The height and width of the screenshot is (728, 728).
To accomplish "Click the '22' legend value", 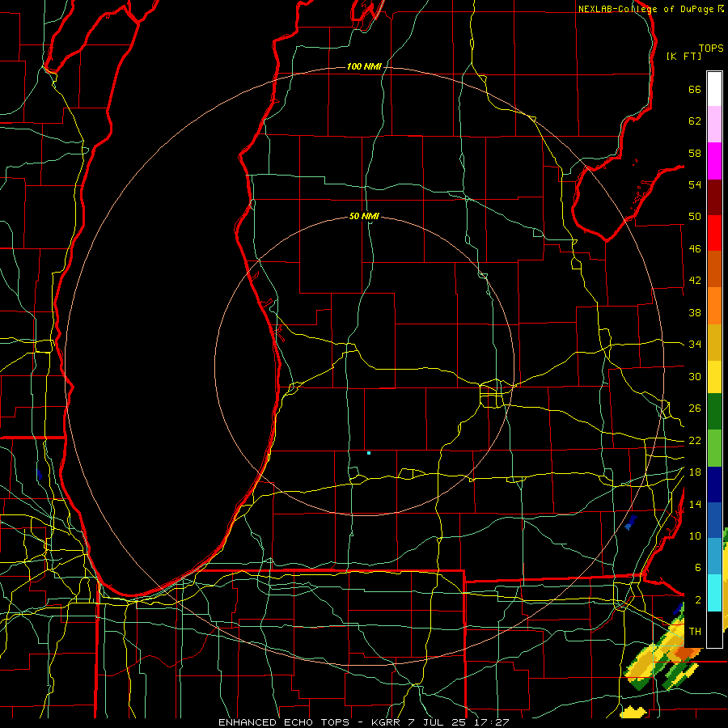I will click(x=695, y=440).
